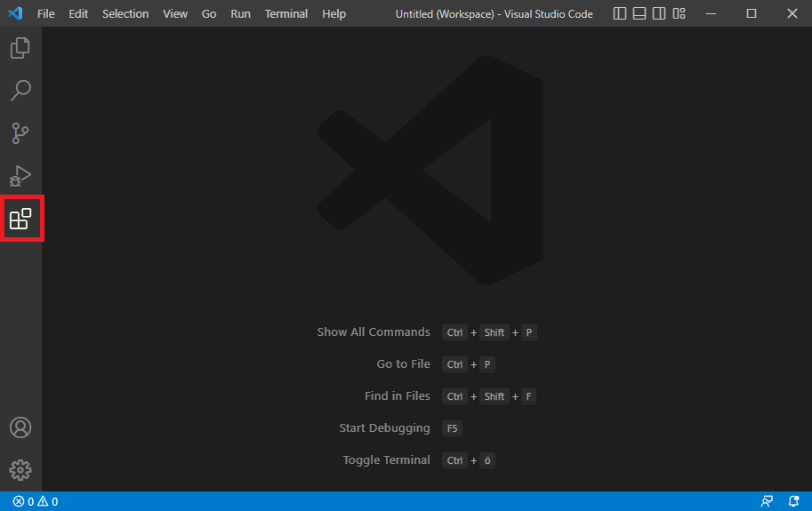Open the View menu
Image resolution: width=812 pixels, height=511 pixels.
point(175,14)
